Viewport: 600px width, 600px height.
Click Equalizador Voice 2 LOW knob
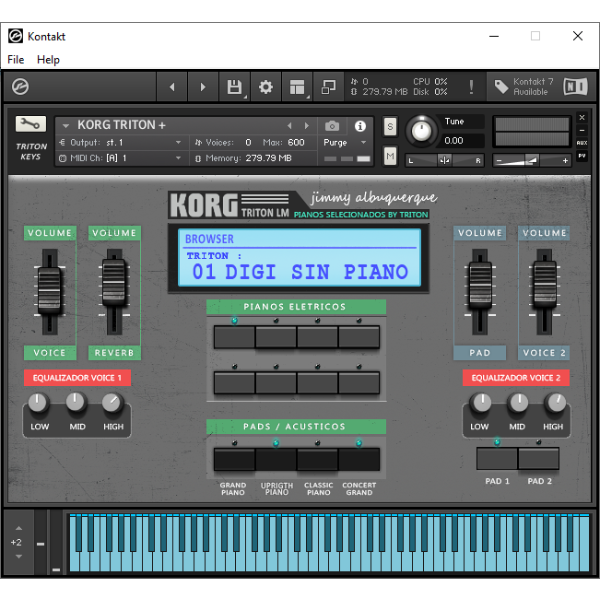point(481,403)
